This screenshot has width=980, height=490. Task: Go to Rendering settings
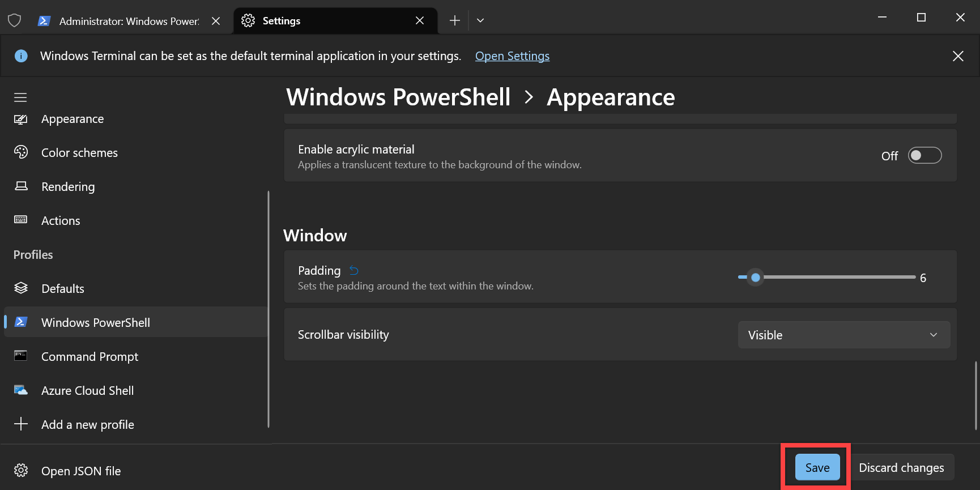(135, 186)
